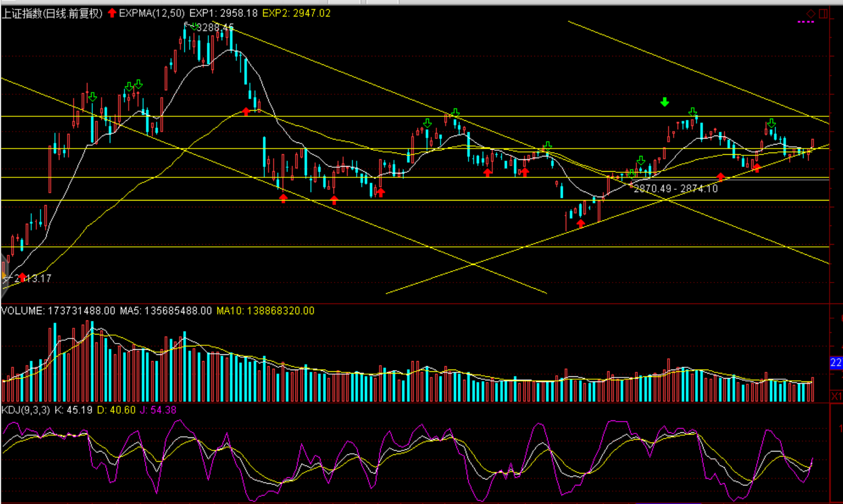Image resolution: width=843 pixels, height=504 pixels.
Task: Click the 2870.49 - 2874.10 price range label
Action: coord(675,189)
